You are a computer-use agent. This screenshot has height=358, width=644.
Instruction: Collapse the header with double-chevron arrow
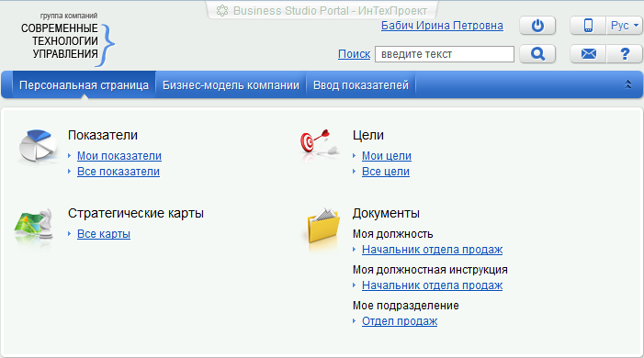pos(627,84)
